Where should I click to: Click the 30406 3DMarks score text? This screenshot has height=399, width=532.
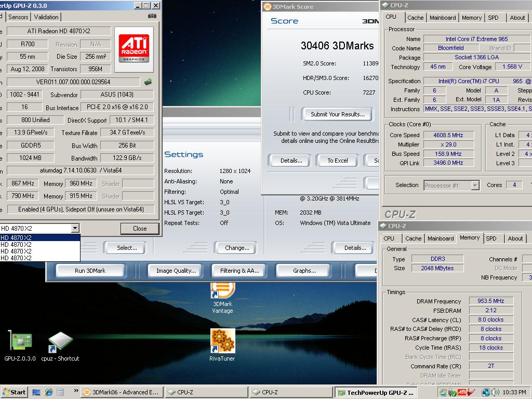pyautogui.click(x=337, y=46)
